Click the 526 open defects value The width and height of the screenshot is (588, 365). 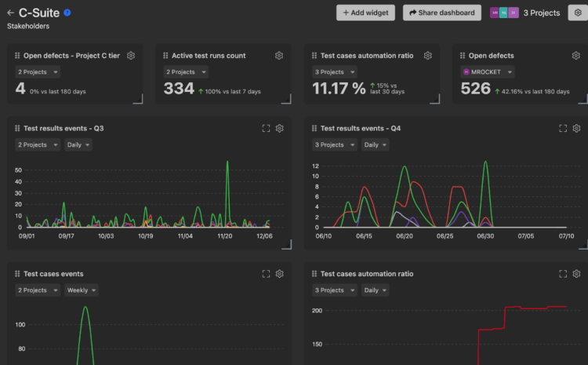pos(476,89)
